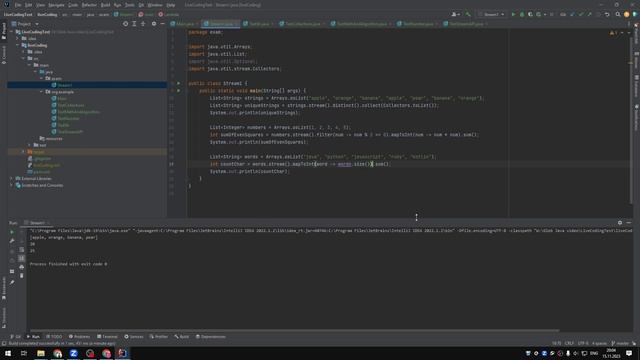The height and width of the screenshot is (360, 640).
Task: Open wrench settings in Run panel sidebar
Action: click(12, 241)
